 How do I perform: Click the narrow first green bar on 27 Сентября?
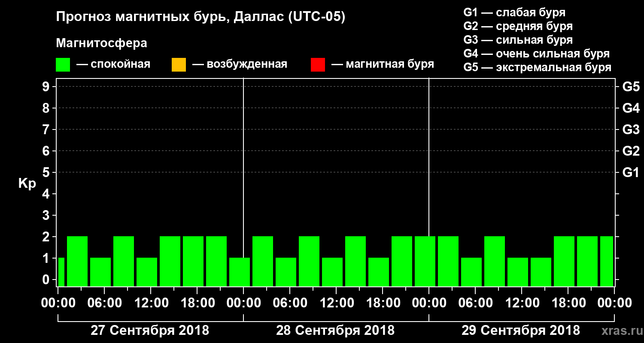61,272
